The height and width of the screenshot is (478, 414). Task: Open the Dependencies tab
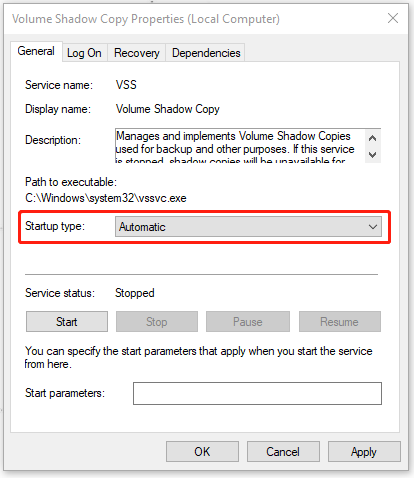tap(206, 53)
